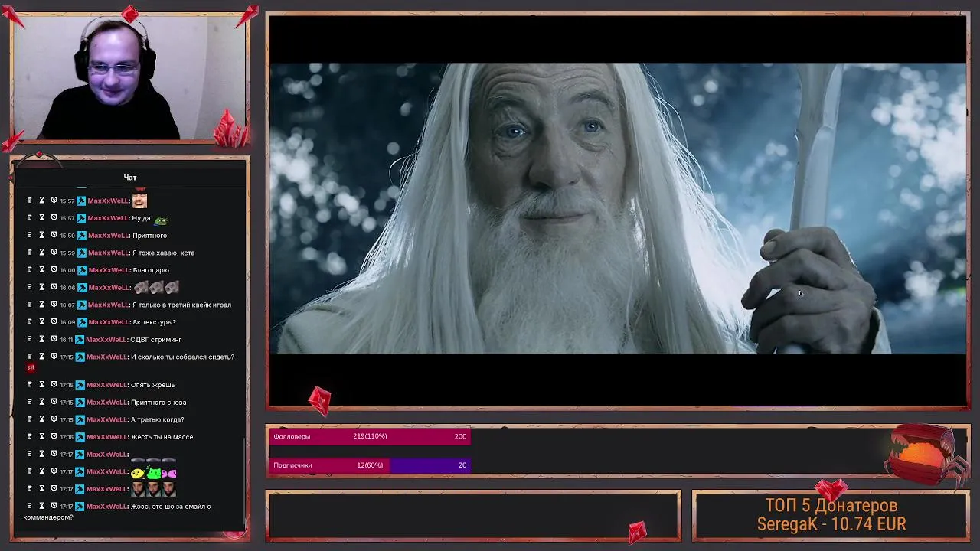Click MaxXxWeLL name beside "8к текстуры?"
The width and height of the screenshot is (980, 551).
click(109, 322)
